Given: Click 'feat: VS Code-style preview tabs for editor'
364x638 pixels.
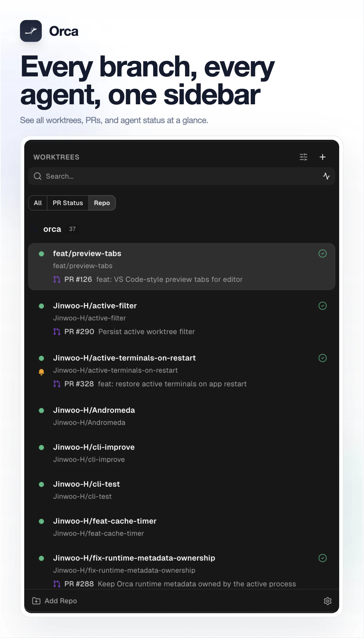Looking at the screenshot, I should pyautogui.click(x=170, y=279).
